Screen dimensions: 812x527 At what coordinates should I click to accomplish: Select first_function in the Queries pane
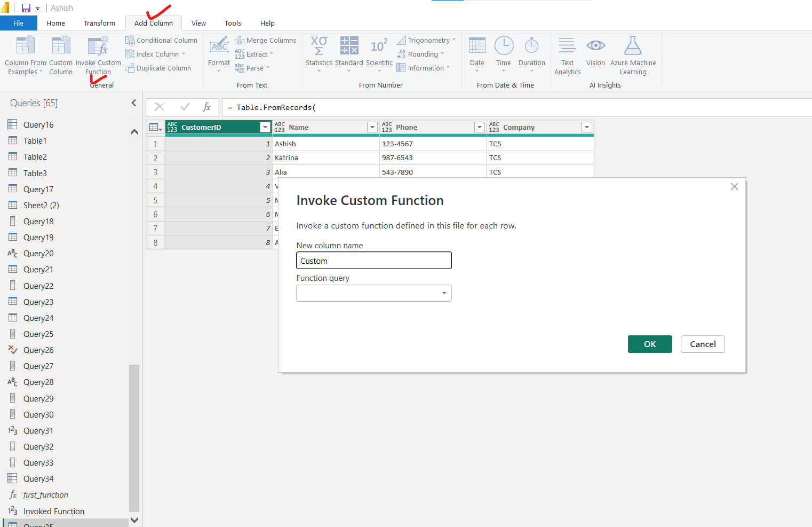tap(45, 494)
